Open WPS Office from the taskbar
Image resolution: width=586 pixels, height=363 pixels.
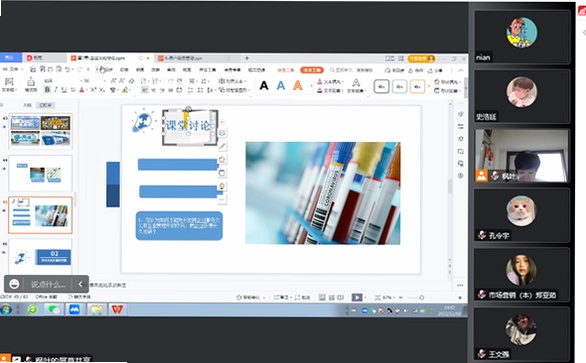click(x=117, y=309)
